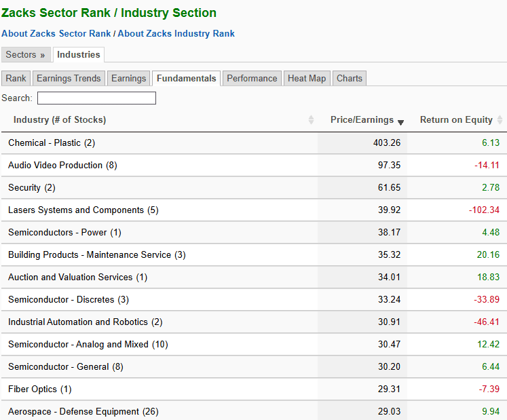Image resolution: width=507 pixels, height=420 pixels.
Task: Select Semiconductor - Analog and Mixed (10)
Action: click(88, 344)
